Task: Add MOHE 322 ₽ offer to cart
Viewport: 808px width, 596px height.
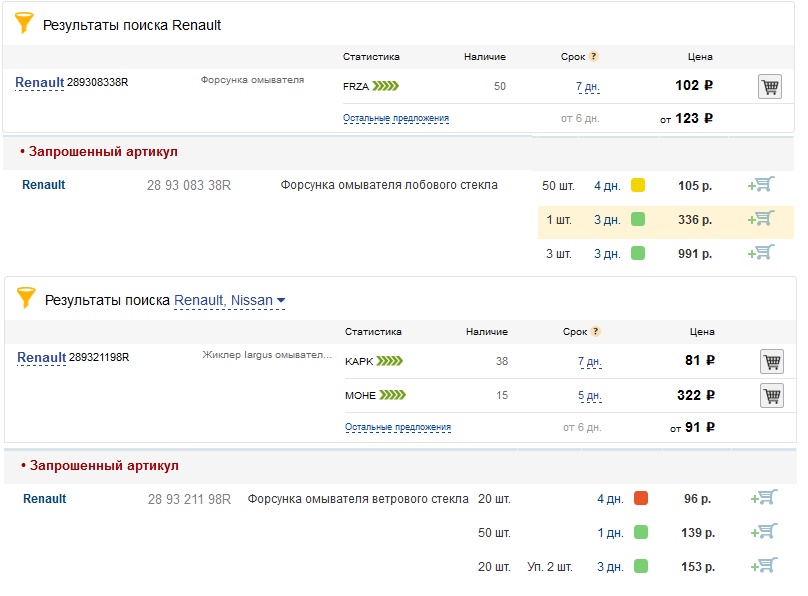Action: 771,396
